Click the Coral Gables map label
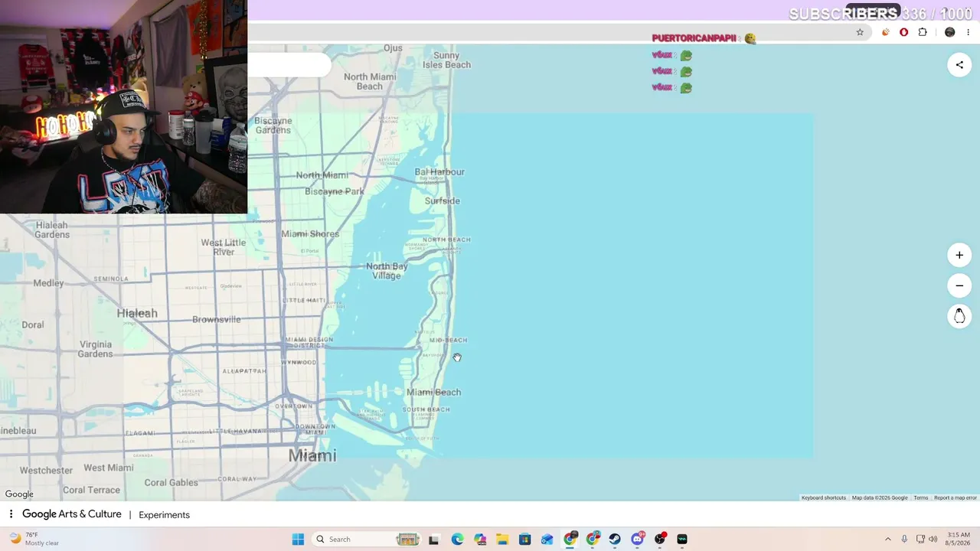980x551 pixels. pos(171,482)
